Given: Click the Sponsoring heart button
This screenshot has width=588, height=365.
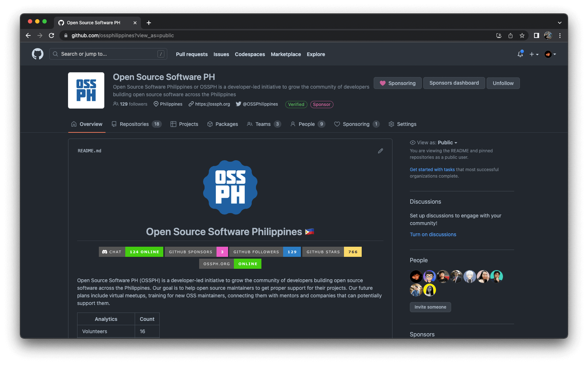Looking at the screenshot, I should [x=398, y=83].
